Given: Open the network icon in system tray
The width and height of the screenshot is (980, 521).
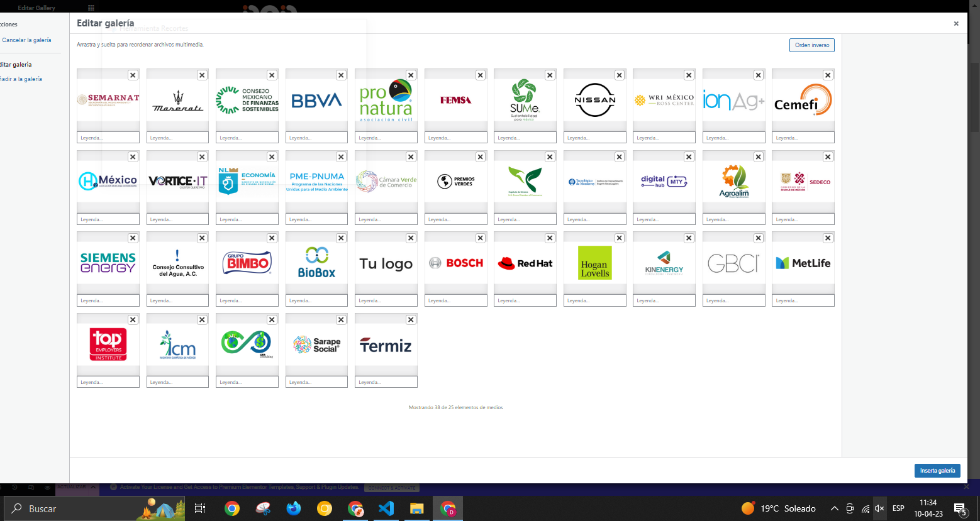Looking at the screenshot, I should [866, 508].
